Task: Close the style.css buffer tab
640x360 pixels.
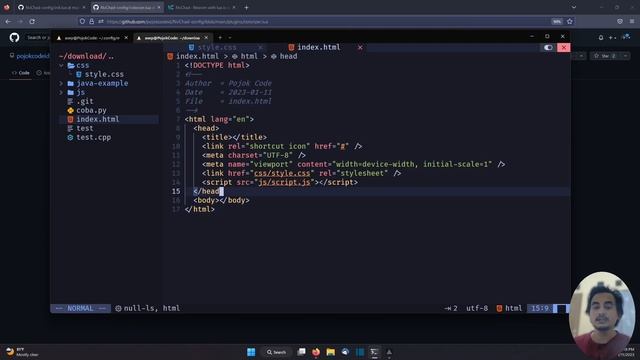Action: click(x=260, y=47)
